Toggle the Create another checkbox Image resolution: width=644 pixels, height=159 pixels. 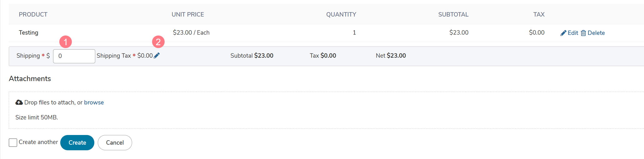click(x=13, y=142)
